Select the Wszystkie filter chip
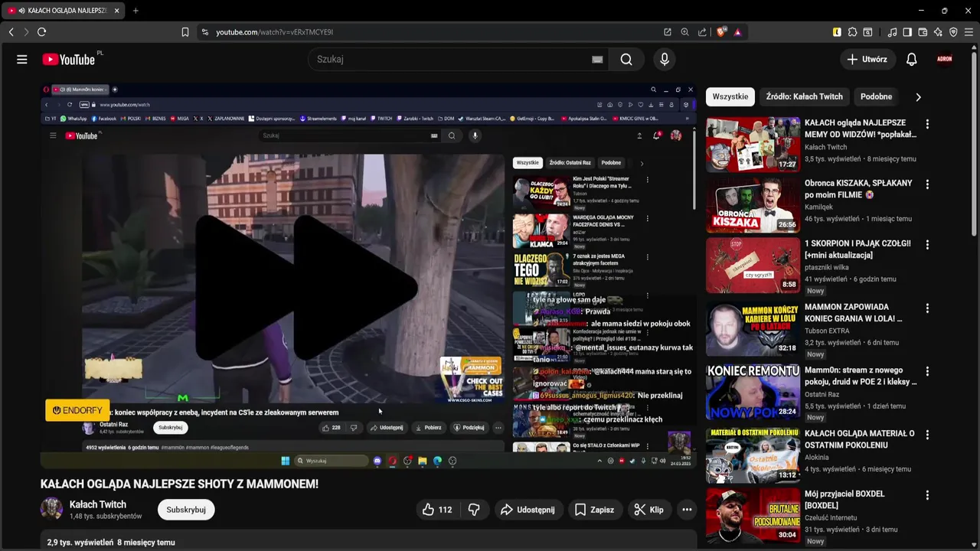980x551 pixels. pyautogui.click(x=730, y=96)
